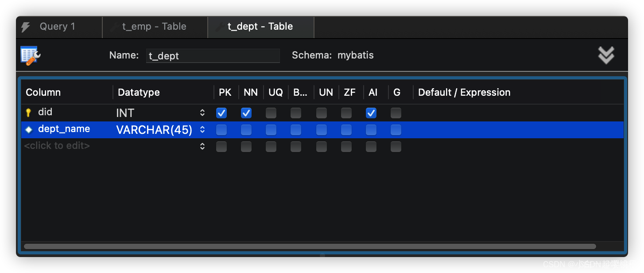Click the Default / Expression column header
Viewport: 644px width, 273px height.
[x=464, y=92]
